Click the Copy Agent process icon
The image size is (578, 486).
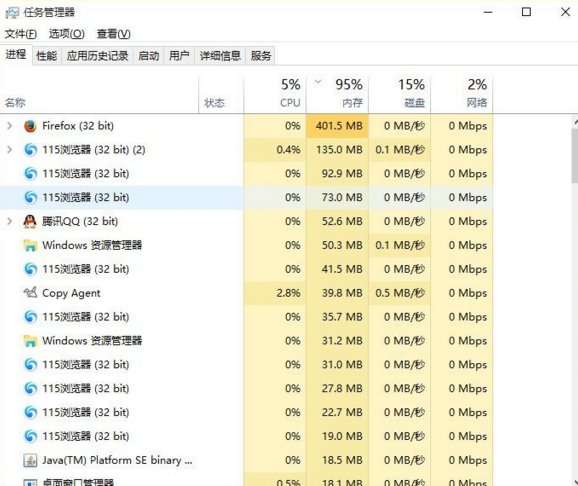30,293
